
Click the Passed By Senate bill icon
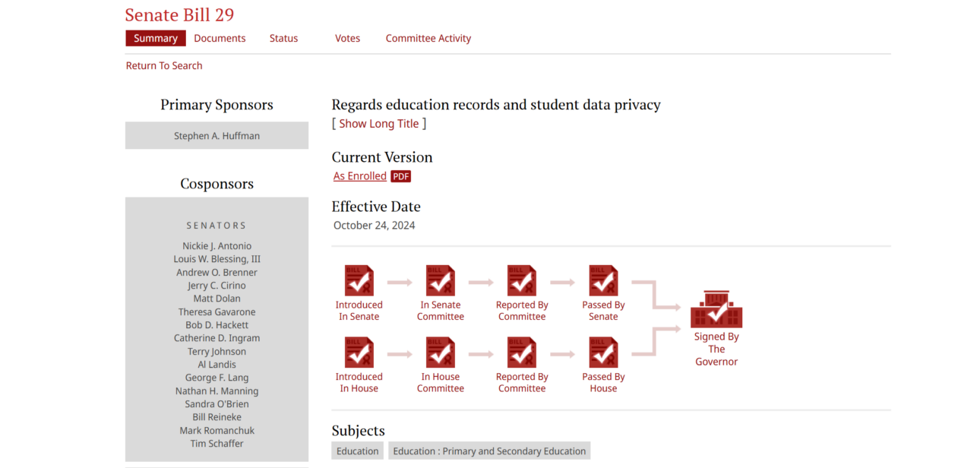pos(603,280)
